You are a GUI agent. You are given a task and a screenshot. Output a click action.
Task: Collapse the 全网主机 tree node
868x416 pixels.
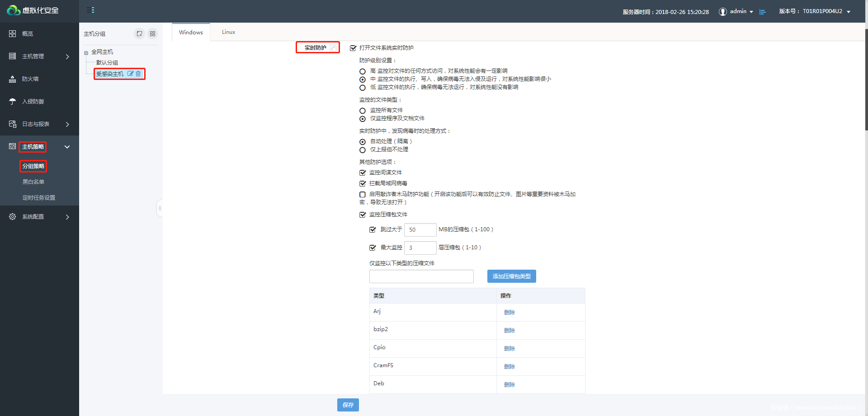click(86, 53)
